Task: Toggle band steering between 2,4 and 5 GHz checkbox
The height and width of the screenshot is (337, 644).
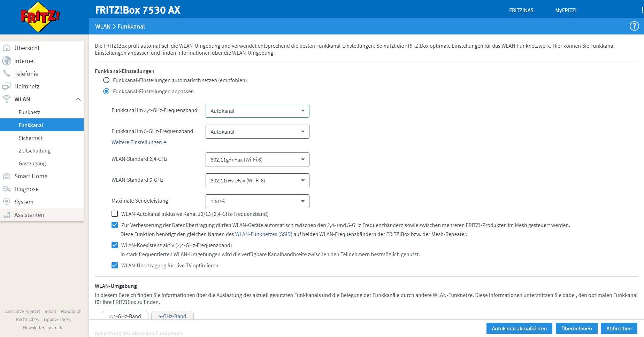Action: tap(115, 225)
